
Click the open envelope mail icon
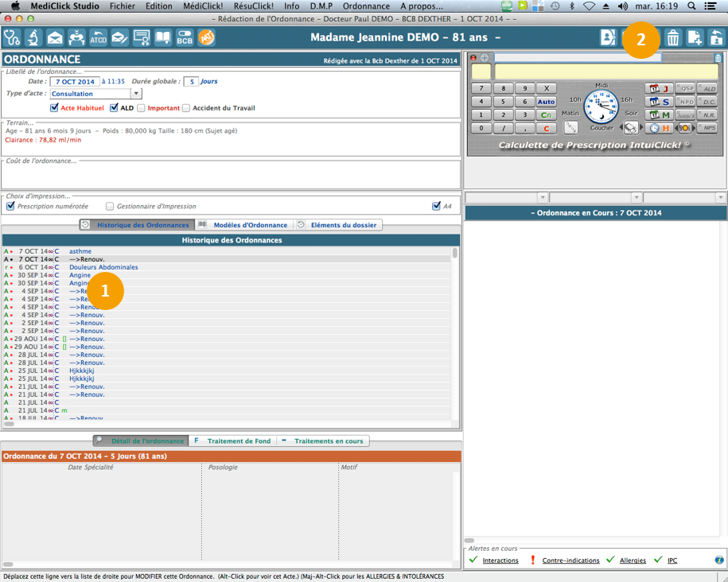click(55, 37)
